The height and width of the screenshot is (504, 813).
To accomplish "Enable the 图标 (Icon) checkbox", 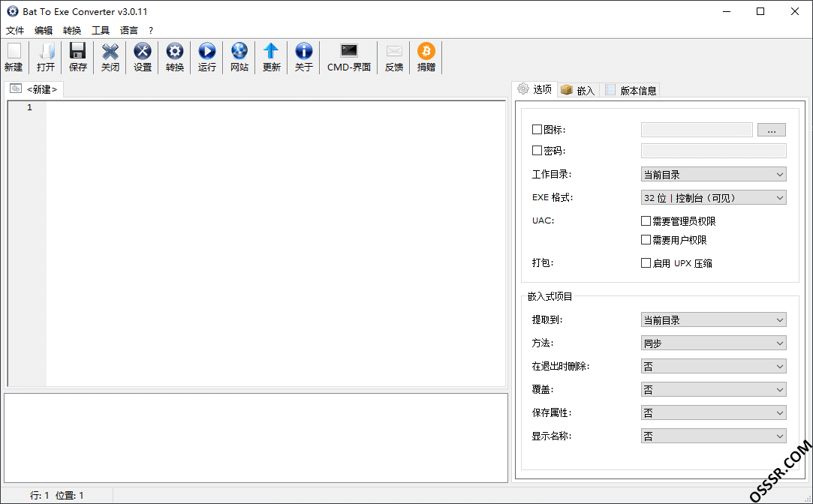I will click(x=537, y=130).
